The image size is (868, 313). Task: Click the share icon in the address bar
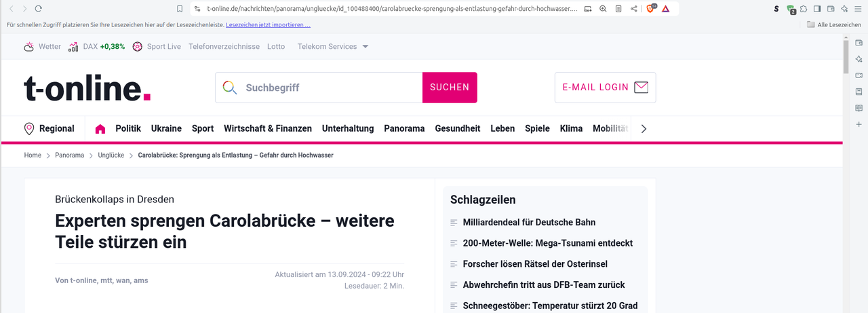pos(634,9)
